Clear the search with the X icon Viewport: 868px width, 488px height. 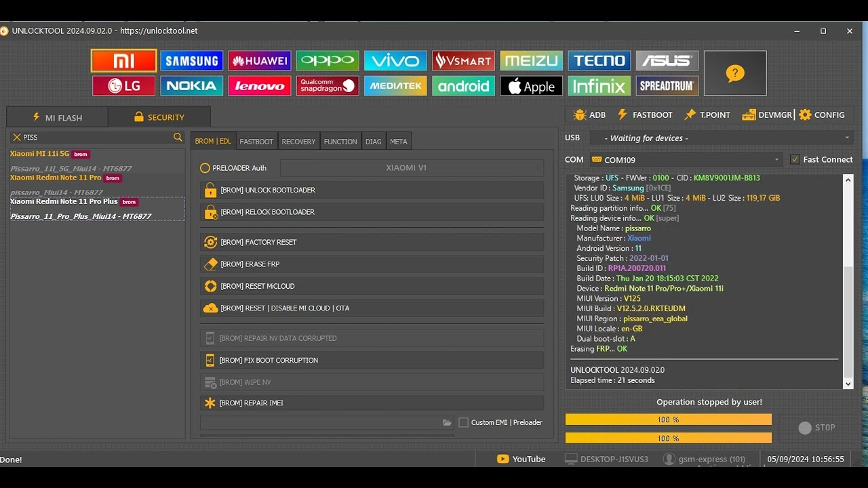pyautogui.click(x=17, y=138)
